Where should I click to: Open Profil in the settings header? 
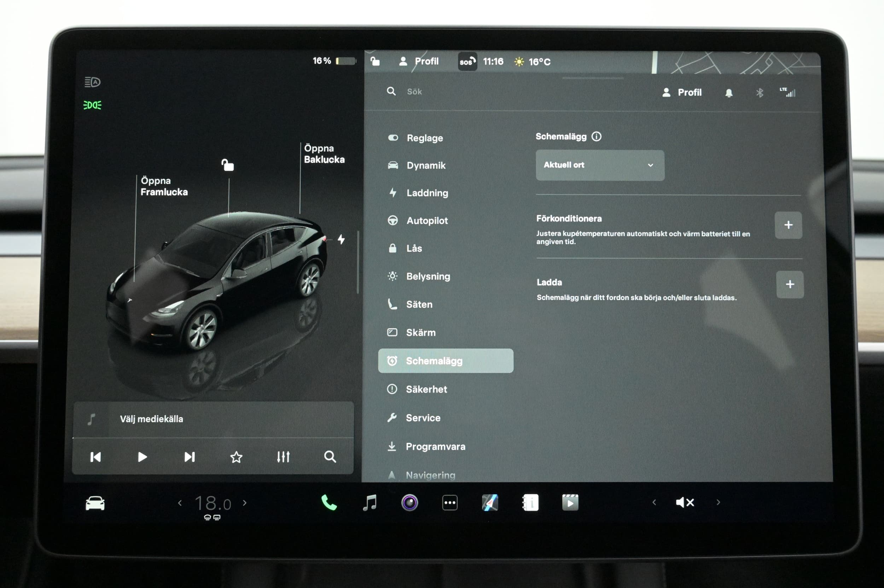pyautogui.click(x=682, y=93)
